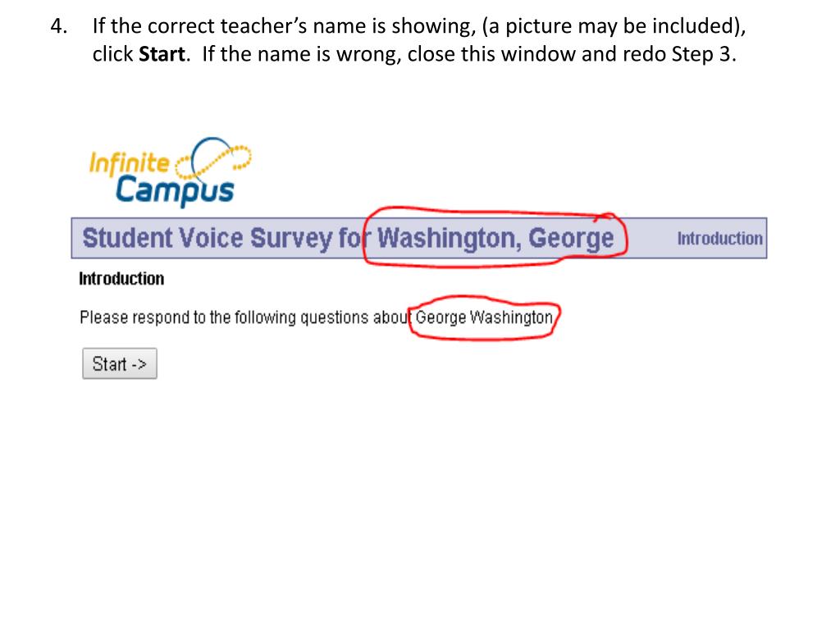Open the Introduction link in purple header

(x=719, y=239)
